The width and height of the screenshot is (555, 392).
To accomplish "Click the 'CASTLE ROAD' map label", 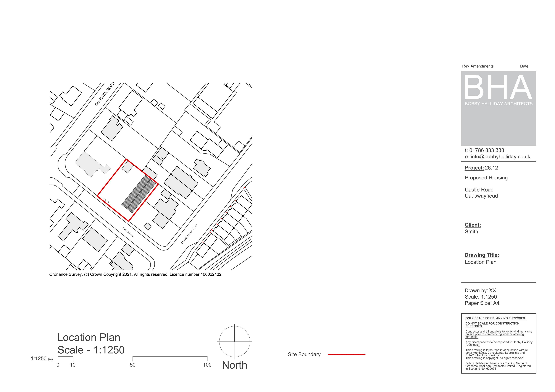I will (x=128, y=232).
